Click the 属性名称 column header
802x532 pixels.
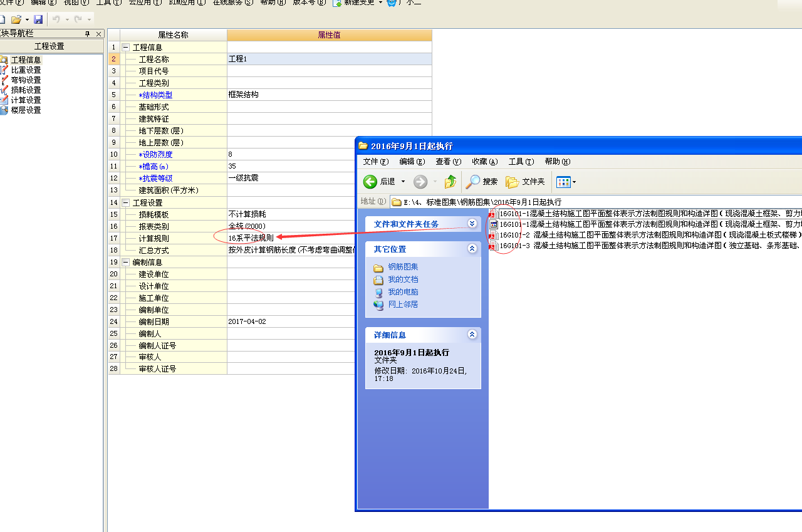(x=174, y=35)
